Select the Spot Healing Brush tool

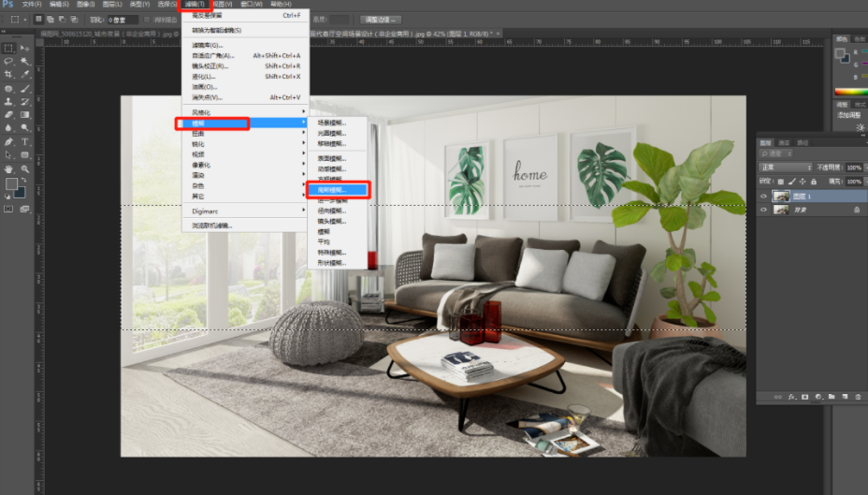click(x=8, y=89)
